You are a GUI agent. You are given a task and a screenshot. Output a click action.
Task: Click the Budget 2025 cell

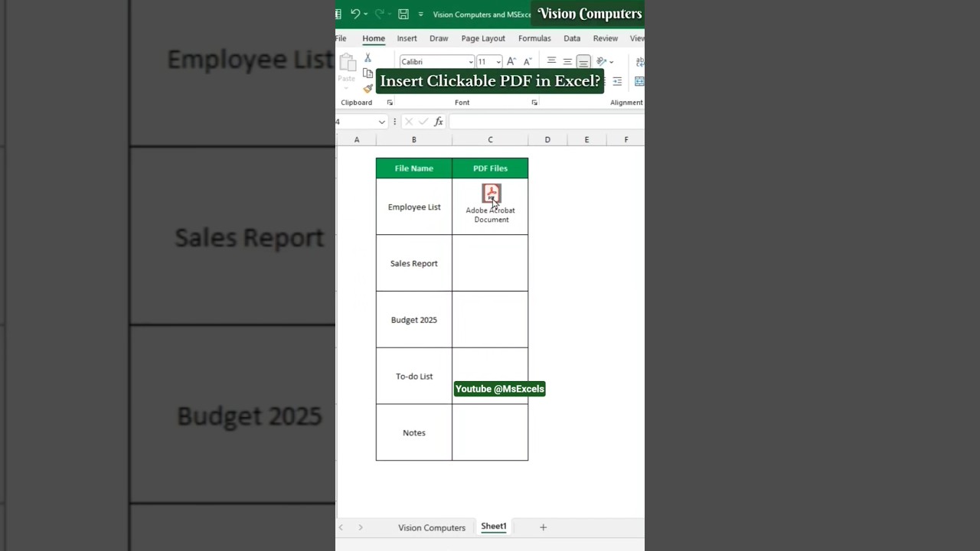coord(414,320)
